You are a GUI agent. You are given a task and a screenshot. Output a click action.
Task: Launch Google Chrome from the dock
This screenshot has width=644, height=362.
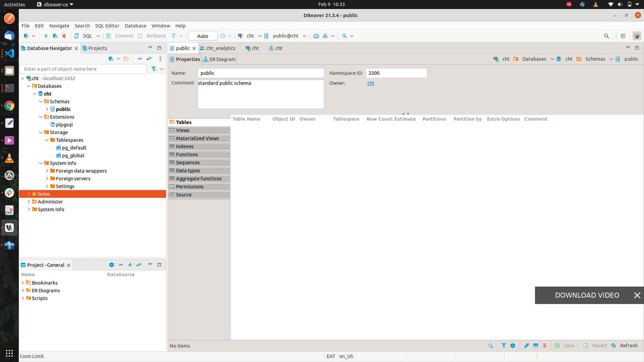pos(9,106)
